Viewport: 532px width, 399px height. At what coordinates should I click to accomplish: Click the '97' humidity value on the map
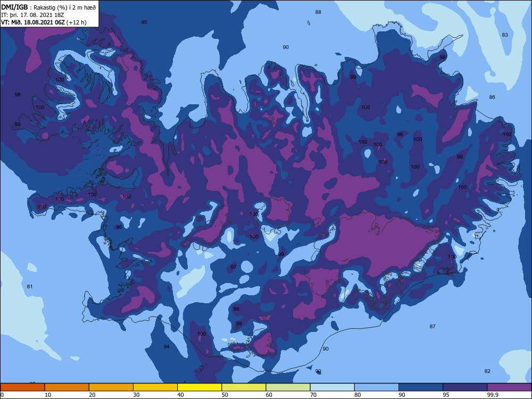[x=234, y=267]
